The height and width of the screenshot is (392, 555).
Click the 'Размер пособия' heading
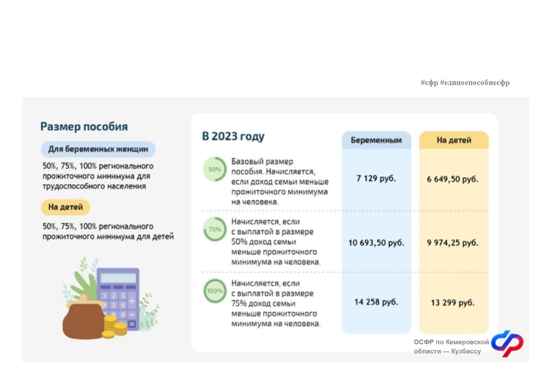pyautogui.click(x=84, y=127)
